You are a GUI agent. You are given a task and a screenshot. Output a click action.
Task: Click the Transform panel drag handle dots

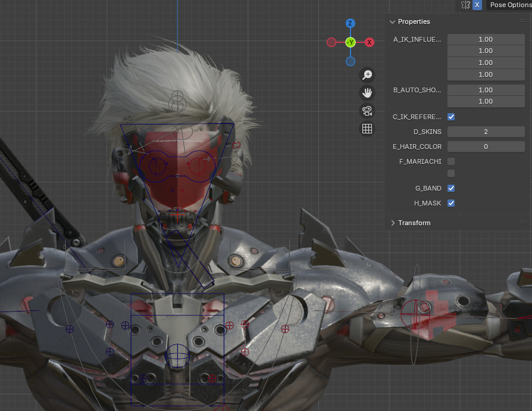point(523,223)
